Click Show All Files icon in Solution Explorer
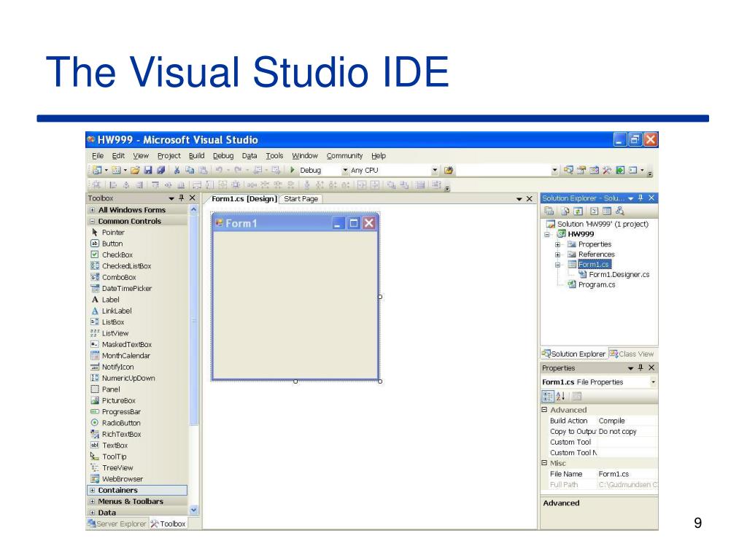 pos(565,211)
